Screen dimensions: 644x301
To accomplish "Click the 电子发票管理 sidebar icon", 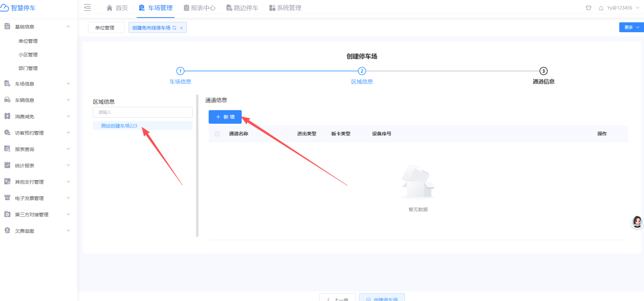I will (7, 198).
